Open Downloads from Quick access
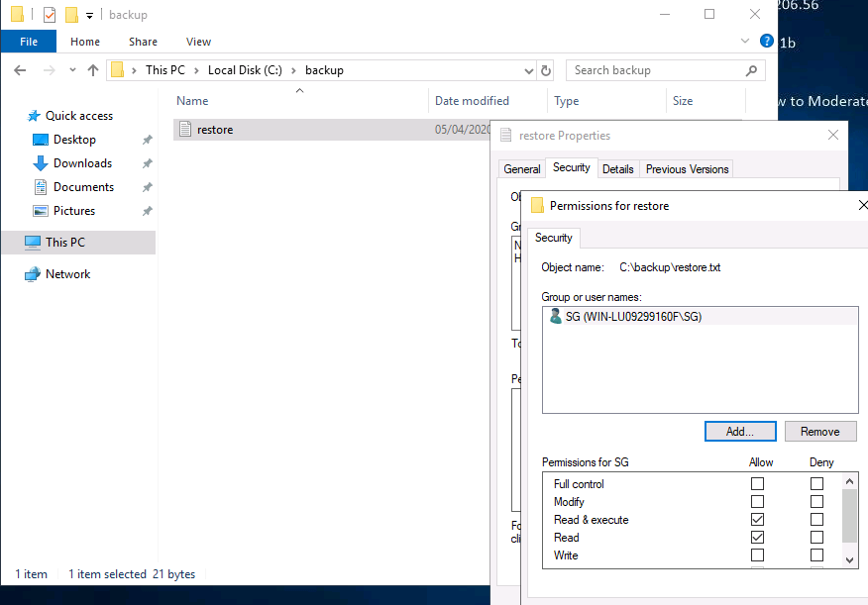The height and width of the screenshot is (605, 868). (82, 163)
